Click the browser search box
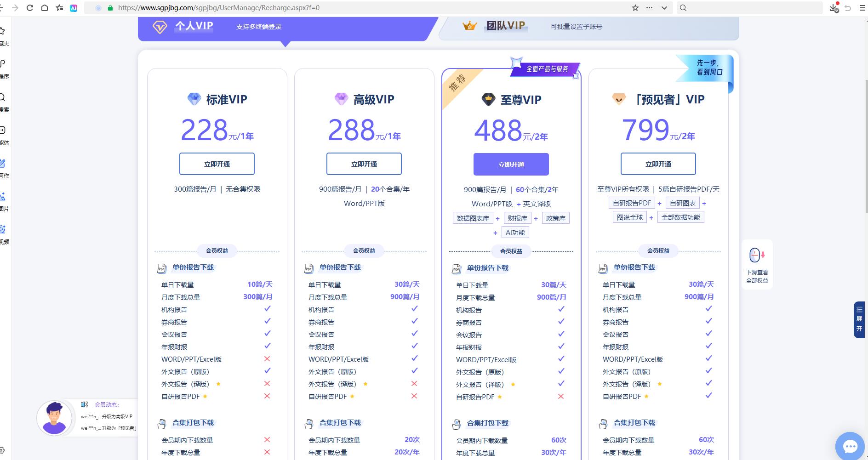The image size is (868, 460). pyautogui.click(x=749, y=8)
